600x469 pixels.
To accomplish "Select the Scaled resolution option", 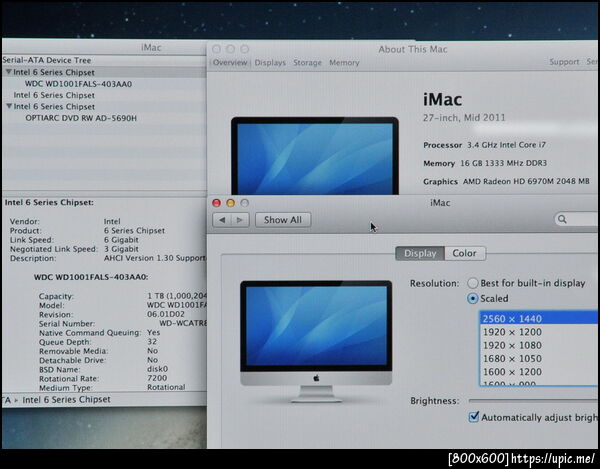I will [473, 298].
